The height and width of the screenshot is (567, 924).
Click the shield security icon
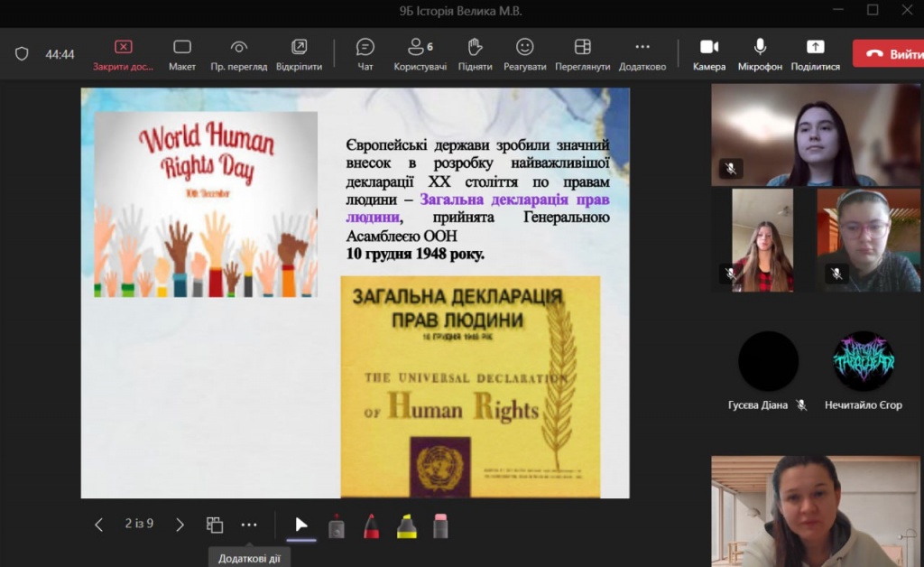tap(22, 54)
